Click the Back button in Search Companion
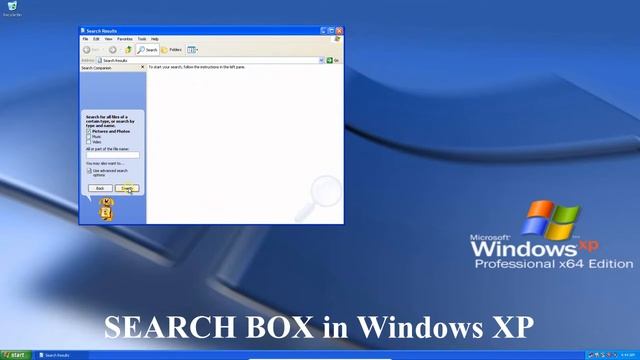 pyautogui.click(x=100, y=188)
